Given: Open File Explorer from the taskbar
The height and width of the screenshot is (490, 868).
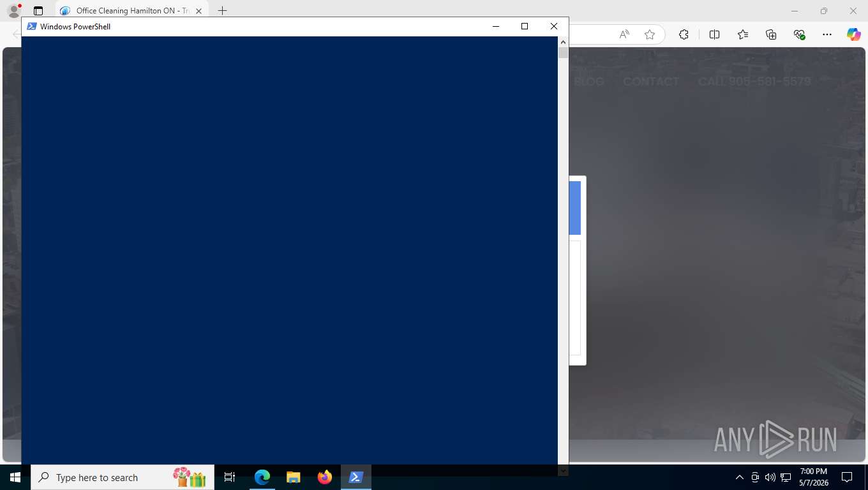Looking at the screenshot, I should [293, 477].
